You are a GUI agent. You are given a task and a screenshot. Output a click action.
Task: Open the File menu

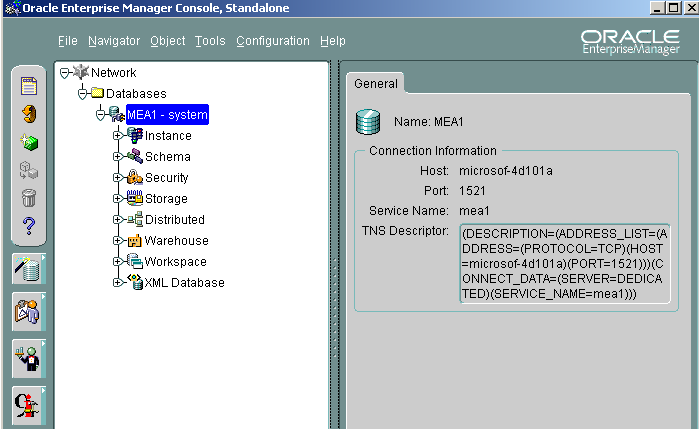tap(68, 41)
